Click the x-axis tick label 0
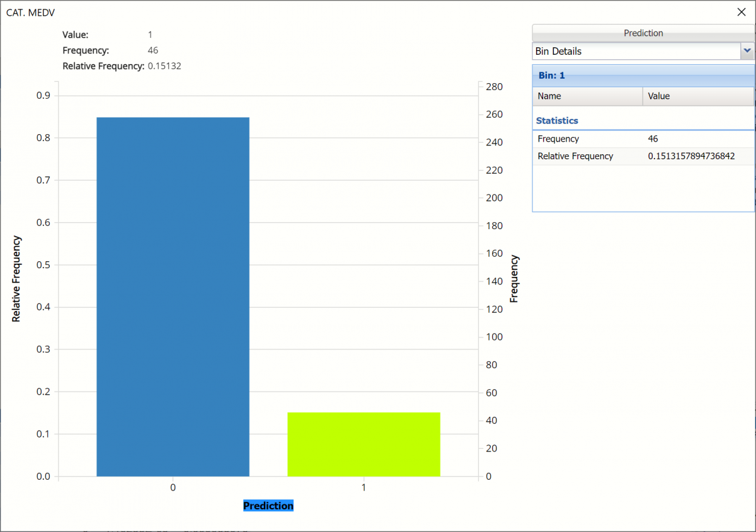 [173, 488]
